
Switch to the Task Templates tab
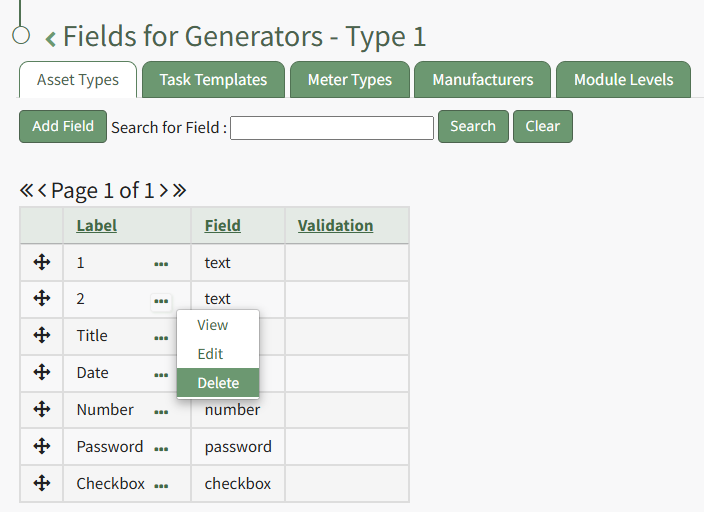coord(213,80)
